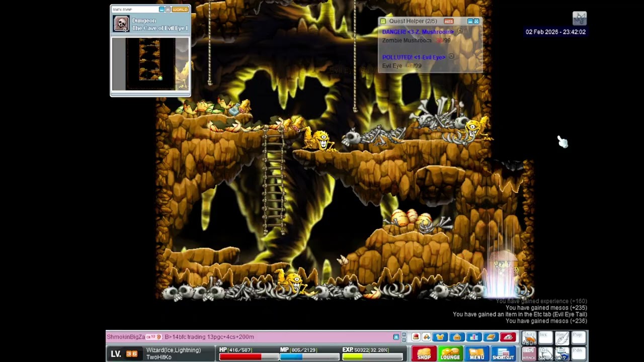Click the chat scroll up arrow
The image size is (644, 362).
[404, 334]
